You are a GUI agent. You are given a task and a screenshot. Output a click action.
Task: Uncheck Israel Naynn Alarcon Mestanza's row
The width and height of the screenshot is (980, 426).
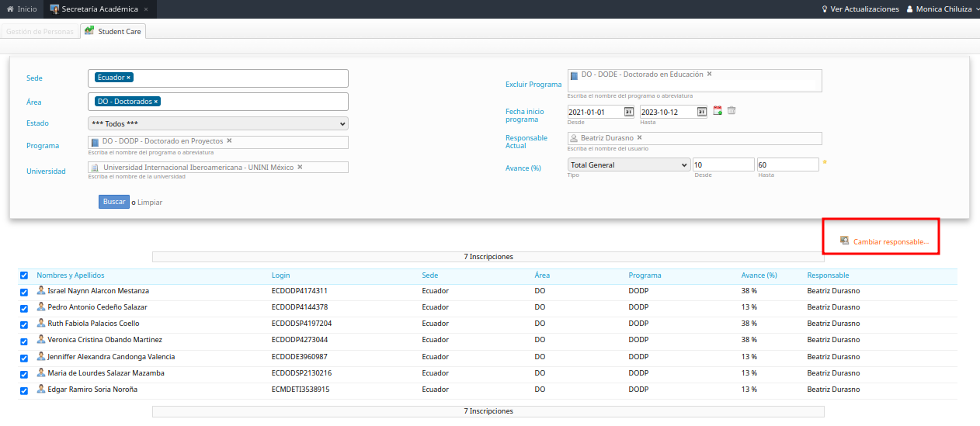pos(24,292)
